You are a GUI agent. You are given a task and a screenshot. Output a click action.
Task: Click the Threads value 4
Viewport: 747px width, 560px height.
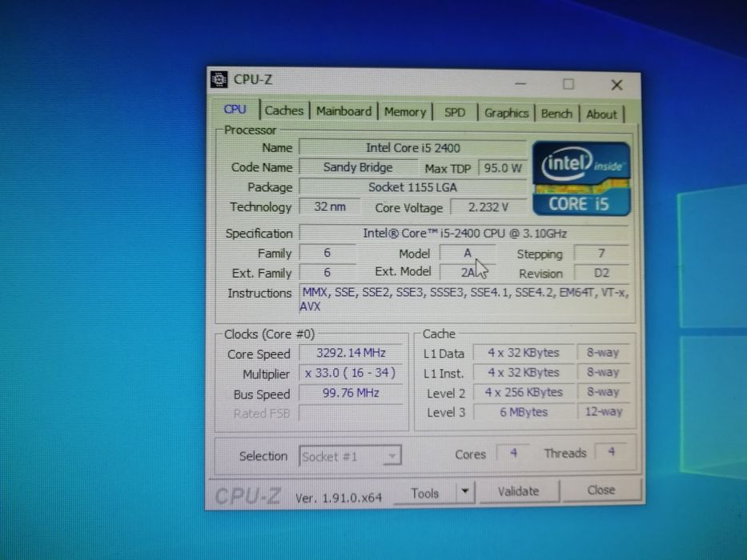pos(612,451)
